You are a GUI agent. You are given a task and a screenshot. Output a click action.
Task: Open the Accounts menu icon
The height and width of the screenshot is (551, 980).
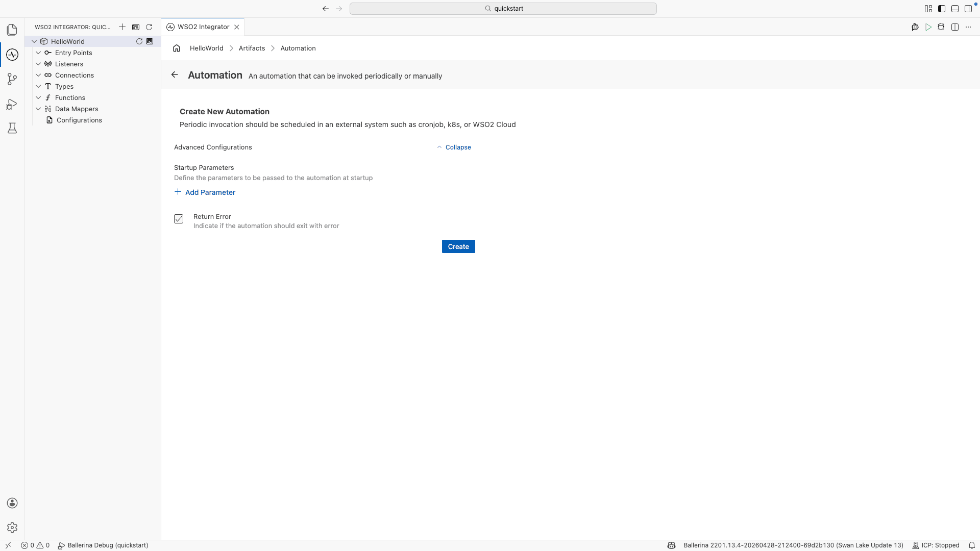coord(12,503)
